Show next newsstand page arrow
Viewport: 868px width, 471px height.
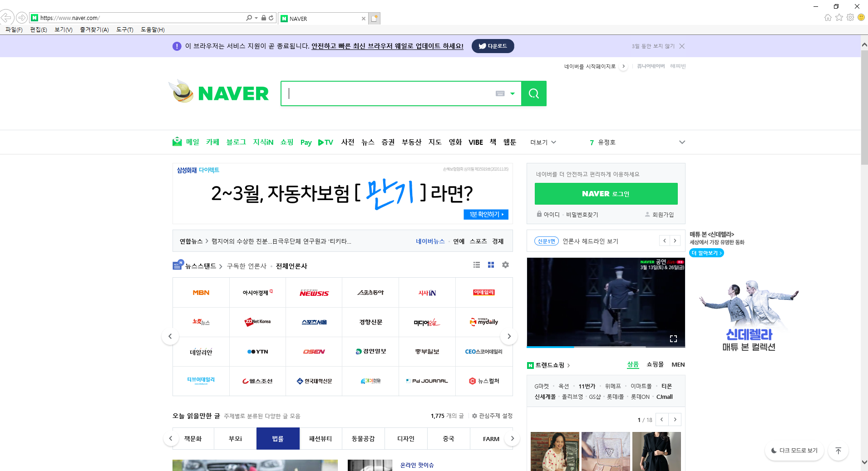pyautogui.click(x=509, y=336)
